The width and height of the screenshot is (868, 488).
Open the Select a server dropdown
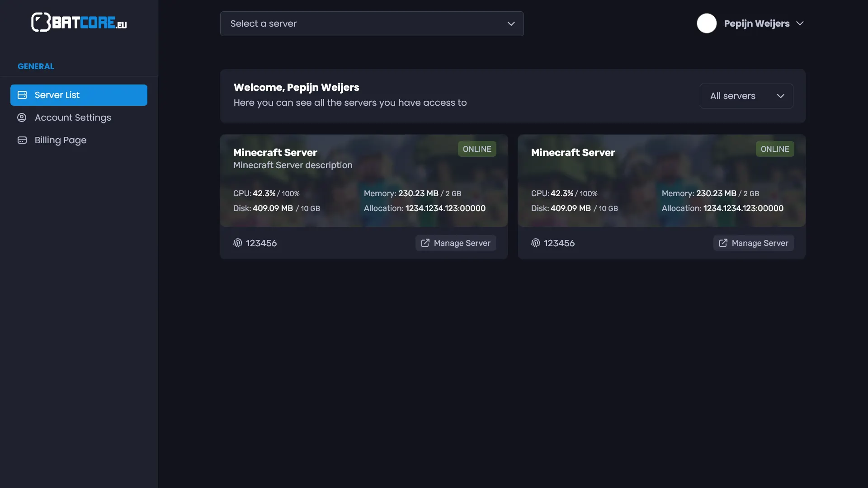(372, 23)
